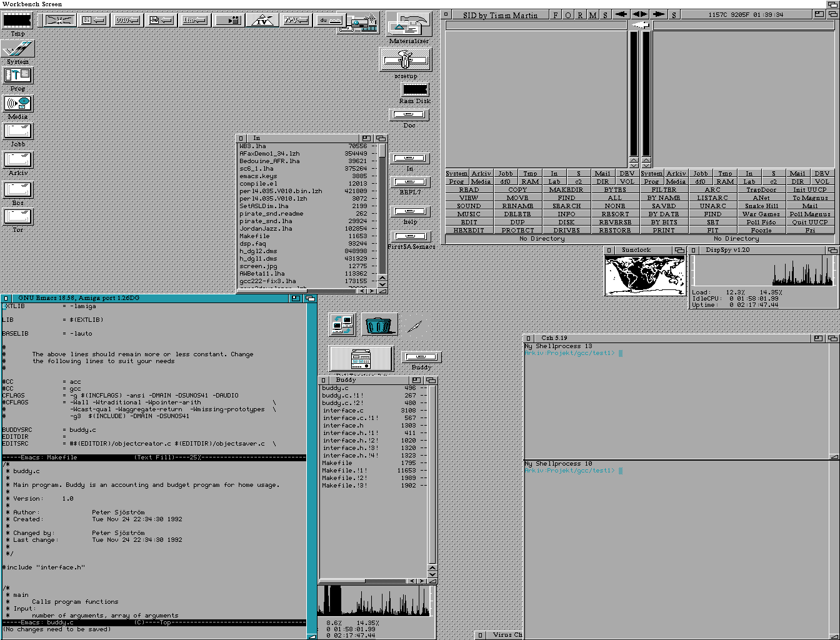Click left SID pane scroll-down arrow

(634, 166)
